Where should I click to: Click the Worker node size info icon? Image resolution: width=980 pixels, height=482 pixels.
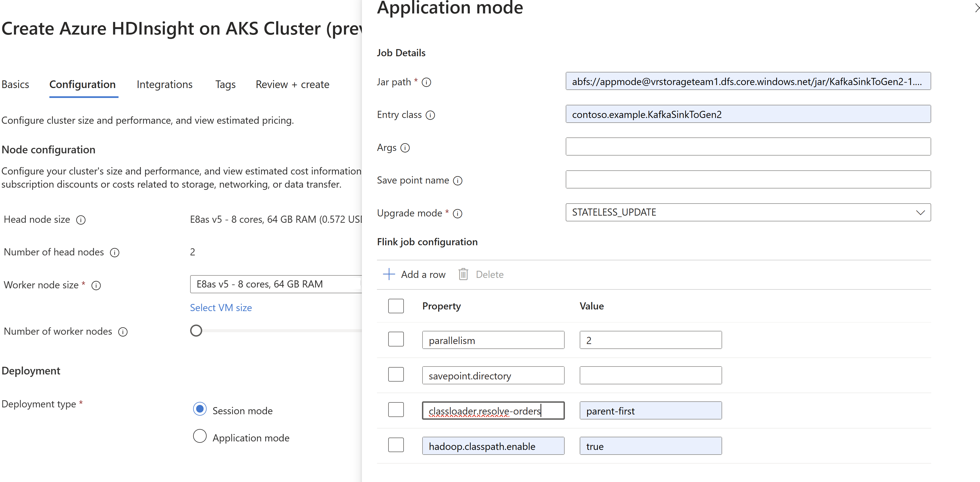(x=96, y=285)
